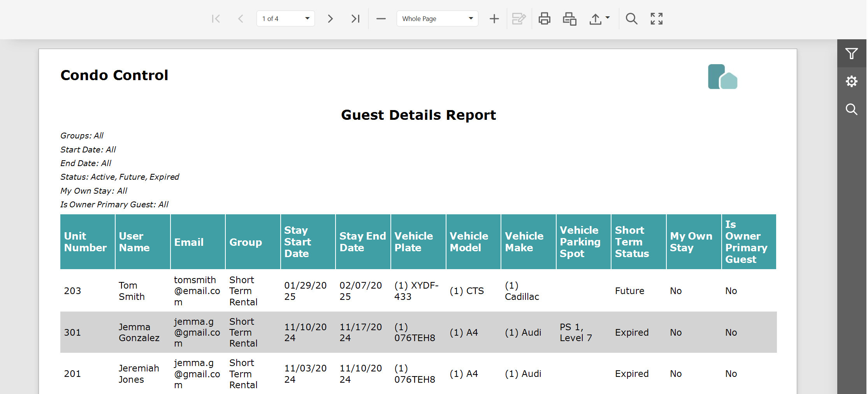Image resolution: width=868 pixels, height=394 pixels.
Task: Click the Condo Control heading
Action: tap(114, 75)
